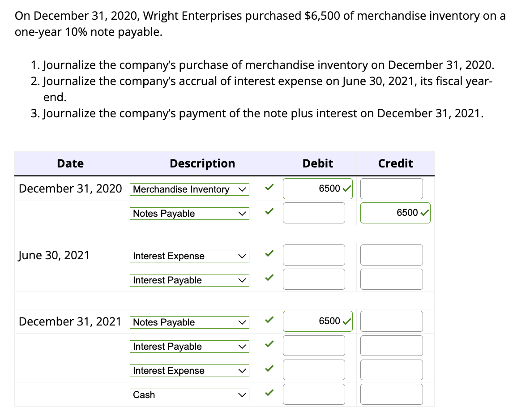Click the green check beside Interest Expense row
The height and width of the screenshot is (420, 530).
(x=269, y=254)
